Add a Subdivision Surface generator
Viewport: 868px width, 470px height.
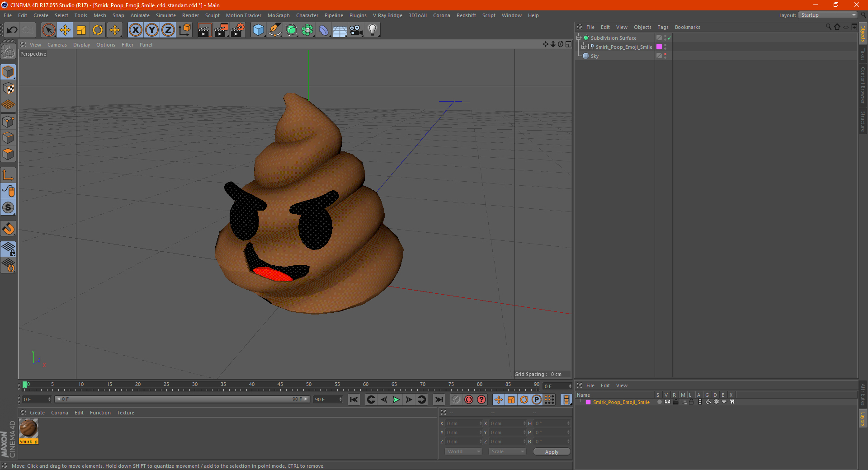click(291, 30)
